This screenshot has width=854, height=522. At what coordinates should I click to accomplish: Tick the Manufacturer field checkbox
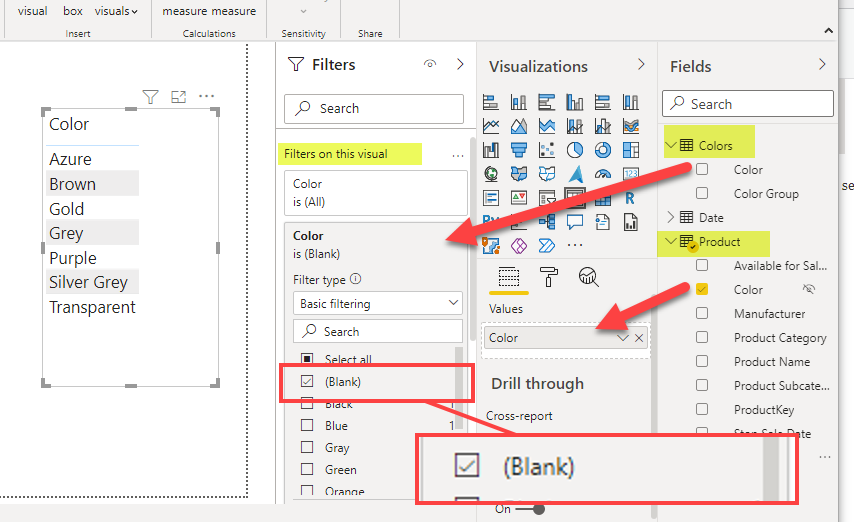pyautogui.click(x=702, y=314)
